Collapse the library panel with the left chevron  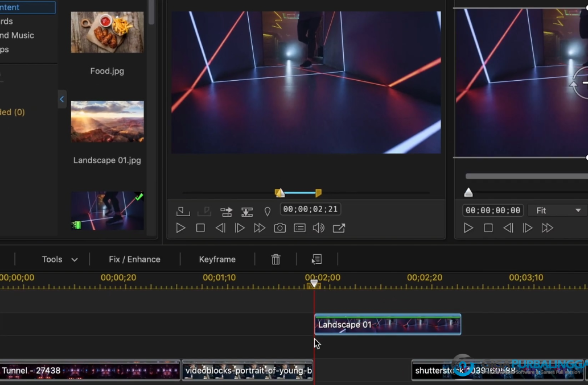pos(62,100)
